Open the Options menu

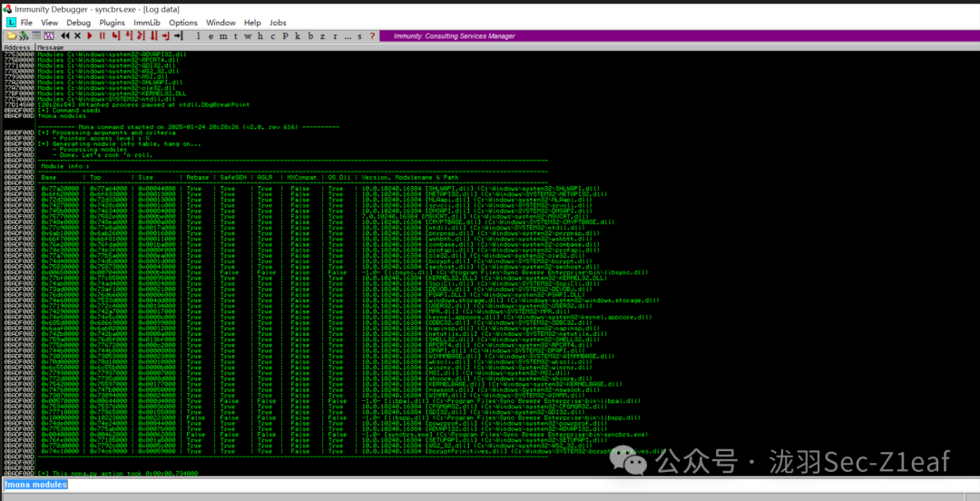tap(183, 23)
